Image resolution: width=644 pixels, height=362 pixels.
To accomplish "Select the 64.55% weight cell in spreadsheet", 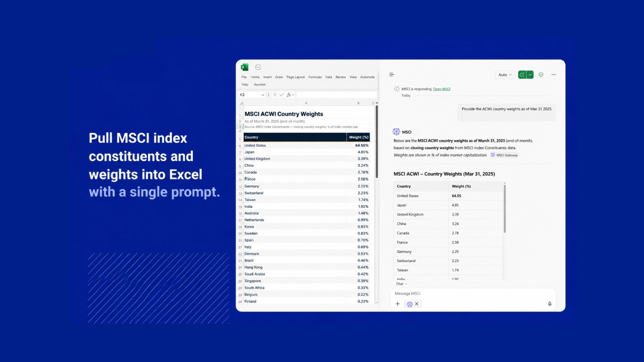I will coord(358,145).
